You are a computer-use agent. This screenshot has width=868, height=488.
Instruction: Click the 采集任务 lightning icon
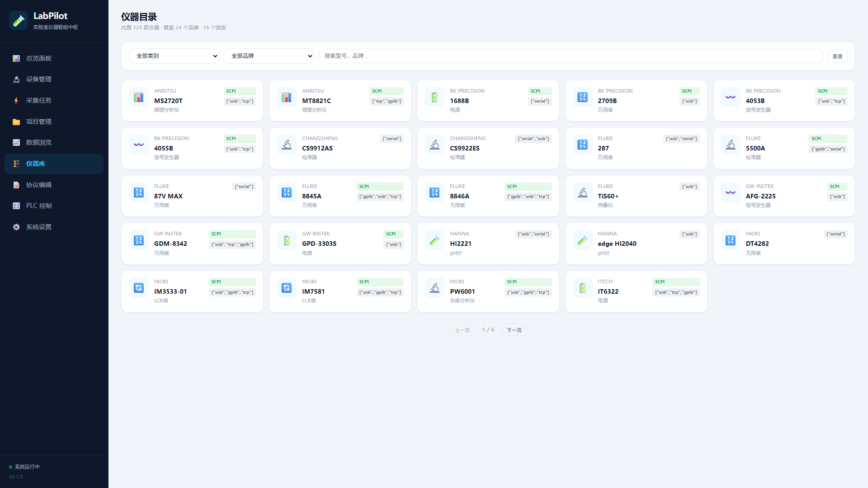click(16, 100)
